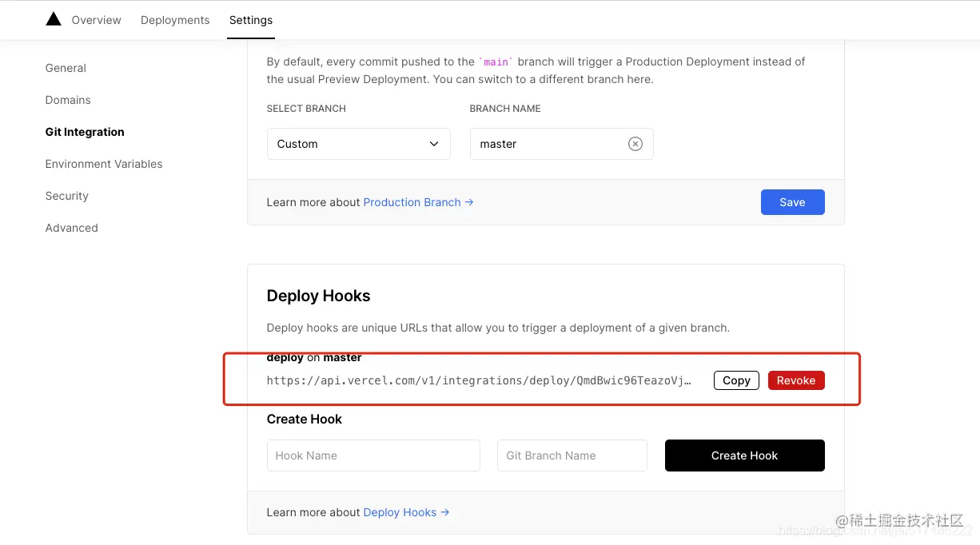Screen dimensions: 980x545
Task: Switch to the Deployments tab
Action: coord(175,20)
